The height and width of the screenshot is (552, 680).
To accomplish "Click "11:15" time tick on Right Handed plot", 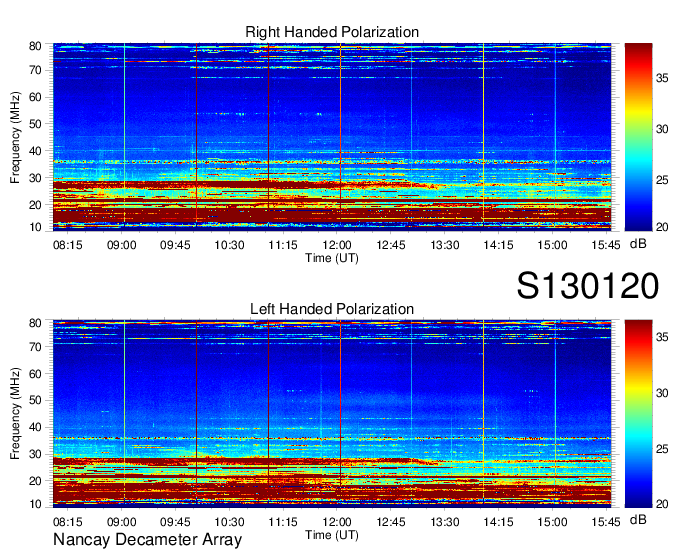I will 283,245.
